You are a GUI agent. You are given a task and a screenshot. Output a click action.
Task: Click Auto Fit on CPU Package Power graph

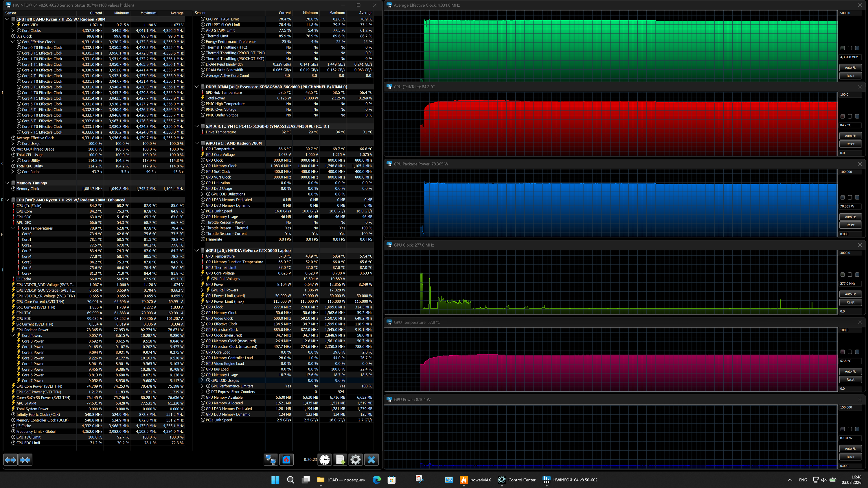[x=850, y=217]
